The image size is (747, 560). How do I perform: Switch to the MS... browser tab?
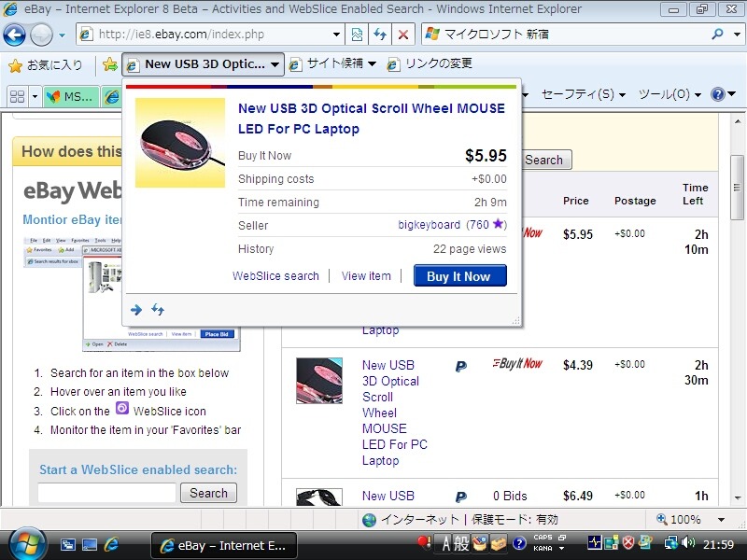(72, 97)
